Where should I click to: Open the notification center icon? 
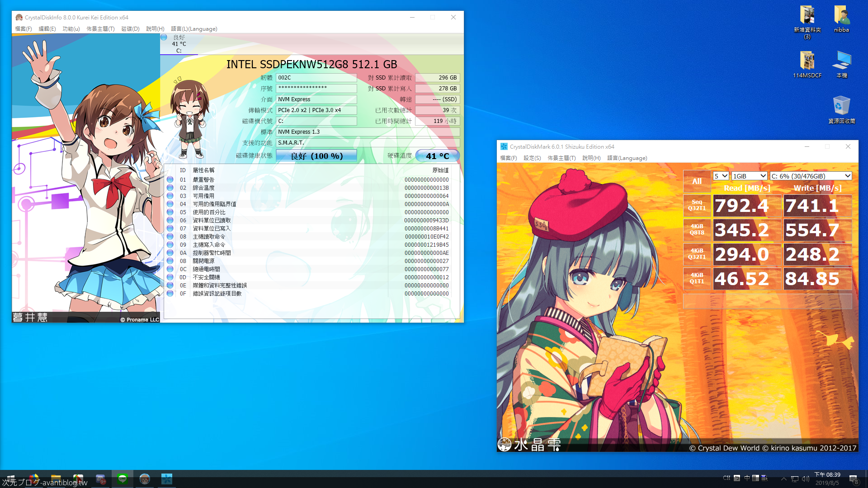point(854,479)
